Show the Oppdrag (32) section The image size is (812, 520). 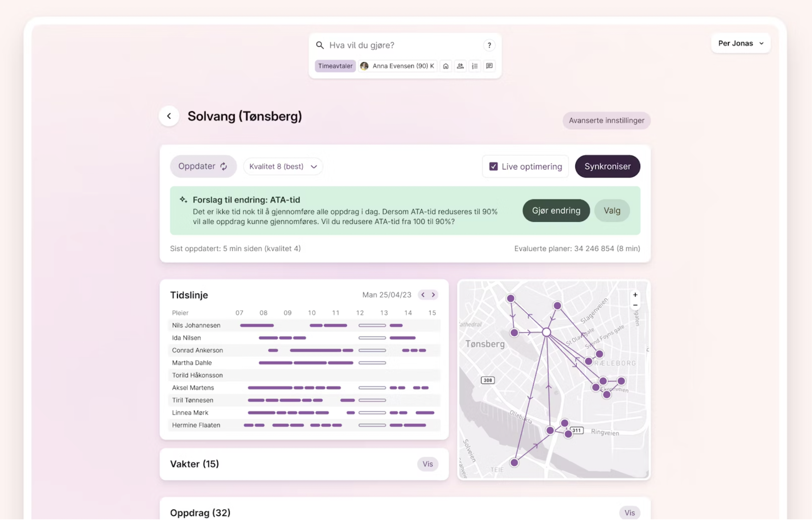(629, 513)
